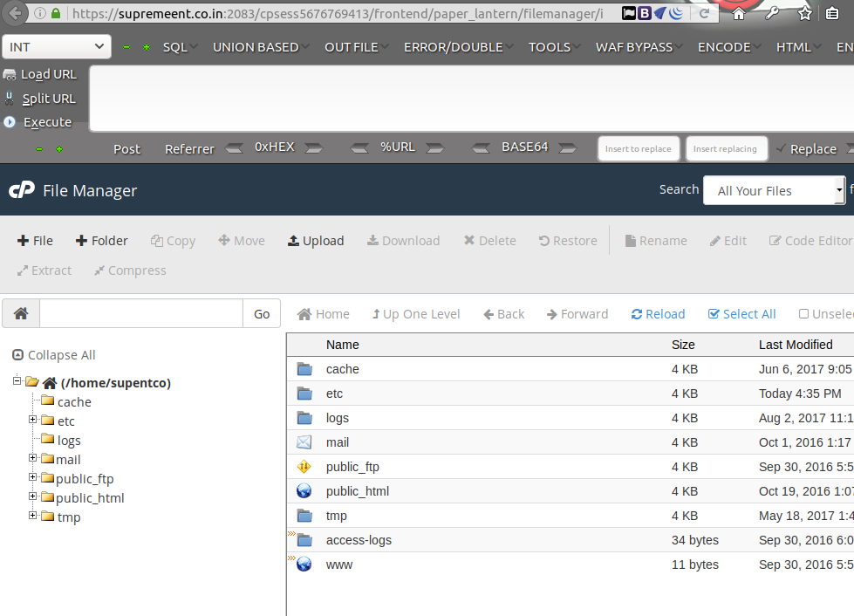854x616 pixels.
Task: Click left arrow before 0xHEX
Action: (234, 147)
